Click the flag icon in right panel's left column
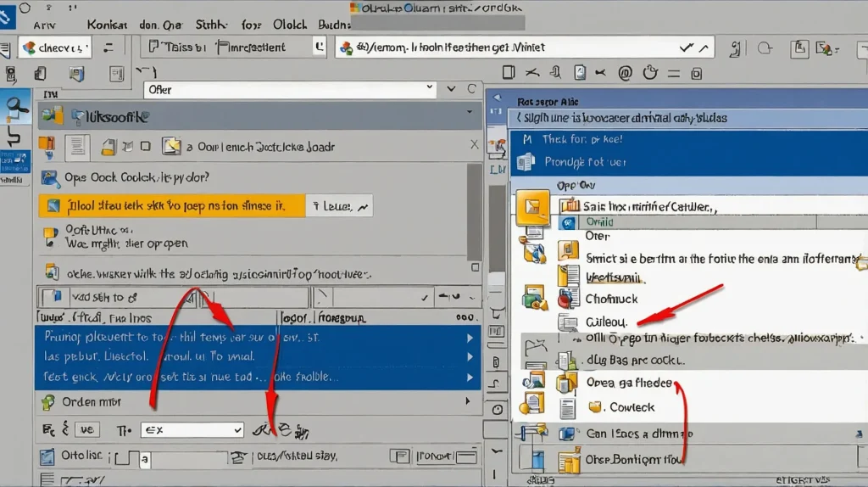Image resolution: width=868 pixels, height=487 pixels. pyautogui.click(x=535, y=348)
